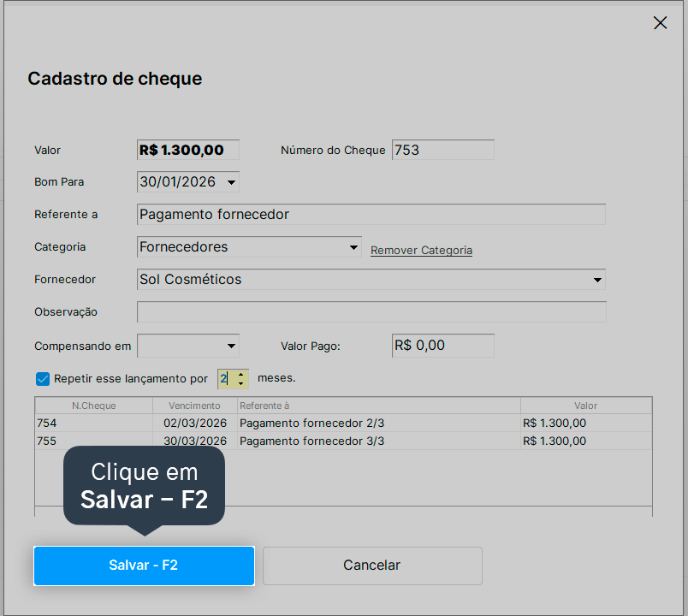
Task: Open the Compensando em date dropdown
Action: 231,346
